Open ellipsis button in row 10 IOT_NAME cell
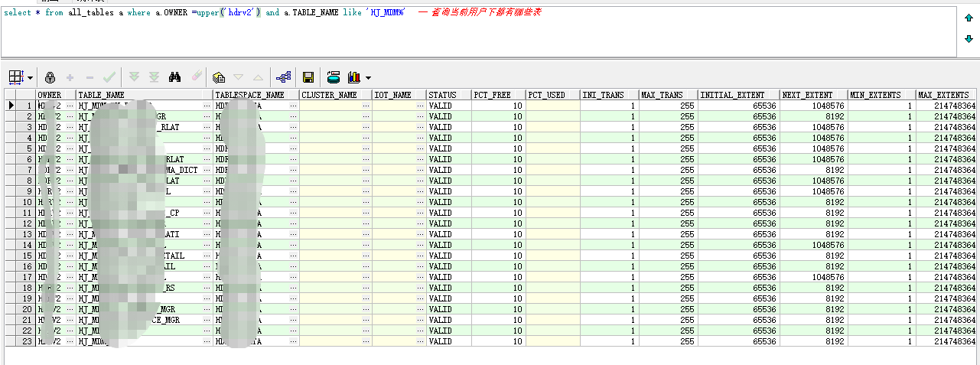The image size is (980, 365). 421,202
